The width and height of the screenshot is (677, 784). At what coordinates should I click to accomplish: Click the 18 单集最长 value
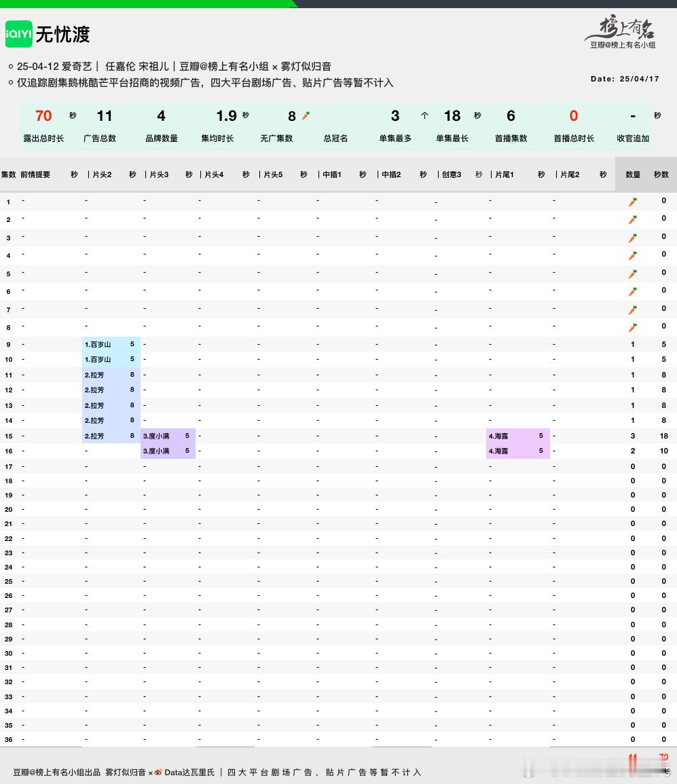click(452, 116)
